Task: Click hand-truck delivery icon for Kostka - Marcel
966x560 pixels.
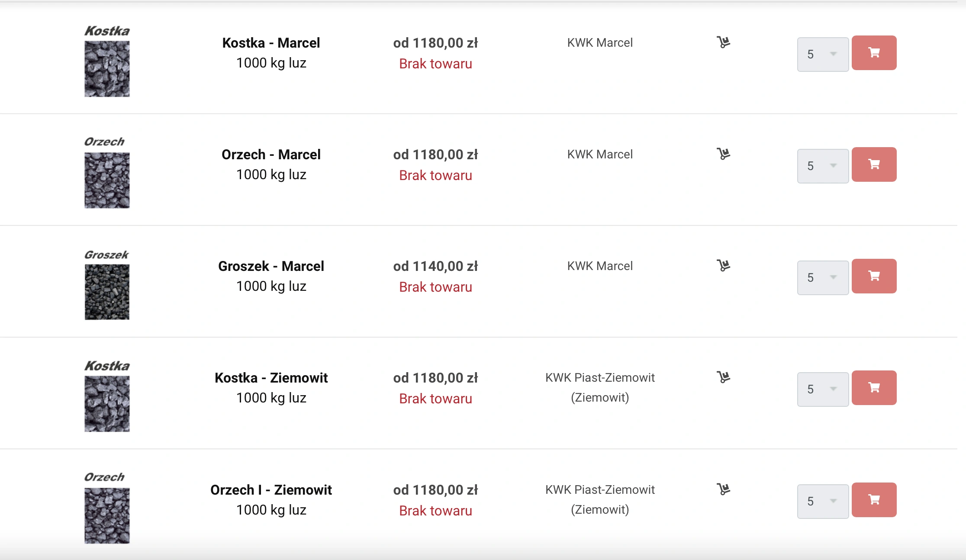Action: [x=723, y=42]
